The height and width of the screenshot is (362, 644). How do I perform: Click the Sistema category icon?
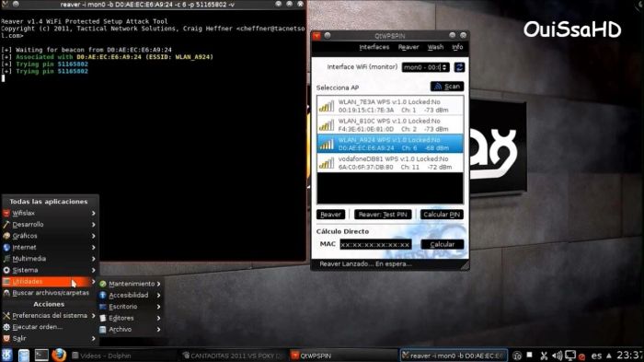coord(6,270)
